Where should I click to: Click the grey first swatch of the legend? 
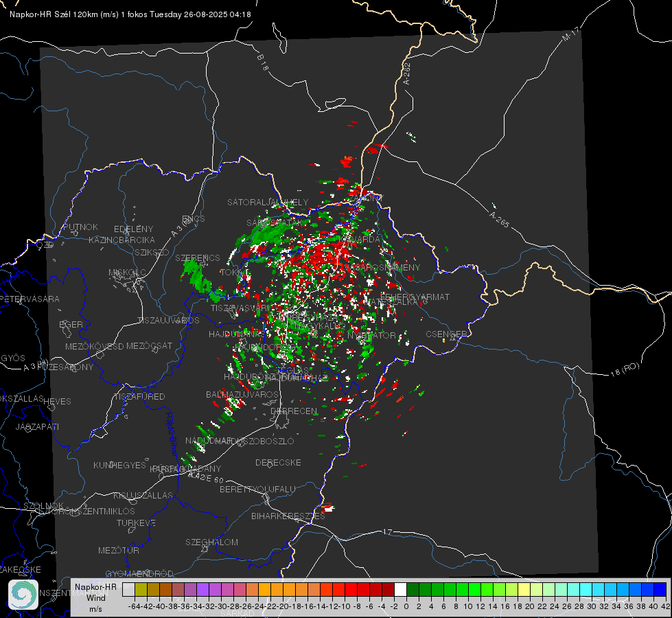128,590
